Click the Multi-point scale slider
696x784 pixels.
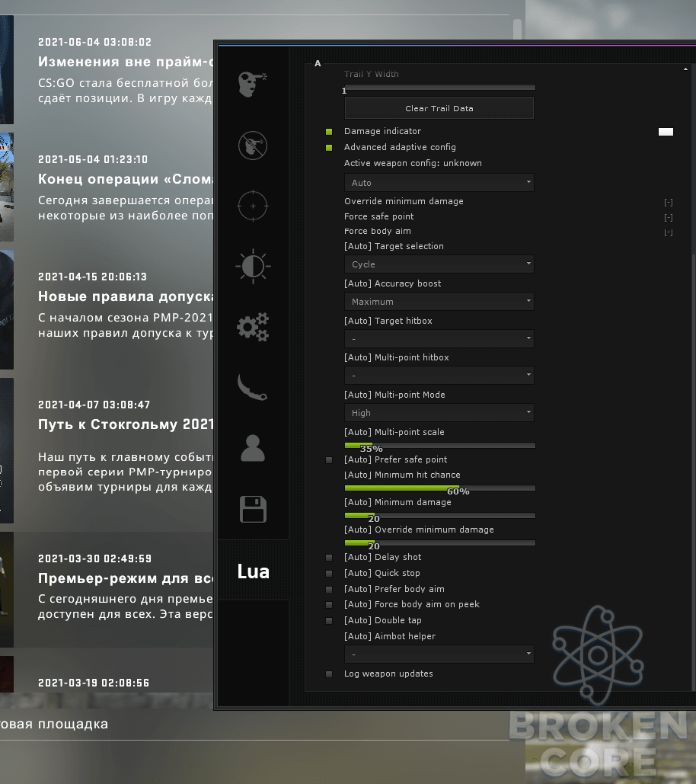pyautogui.click(x=439, y=445)
